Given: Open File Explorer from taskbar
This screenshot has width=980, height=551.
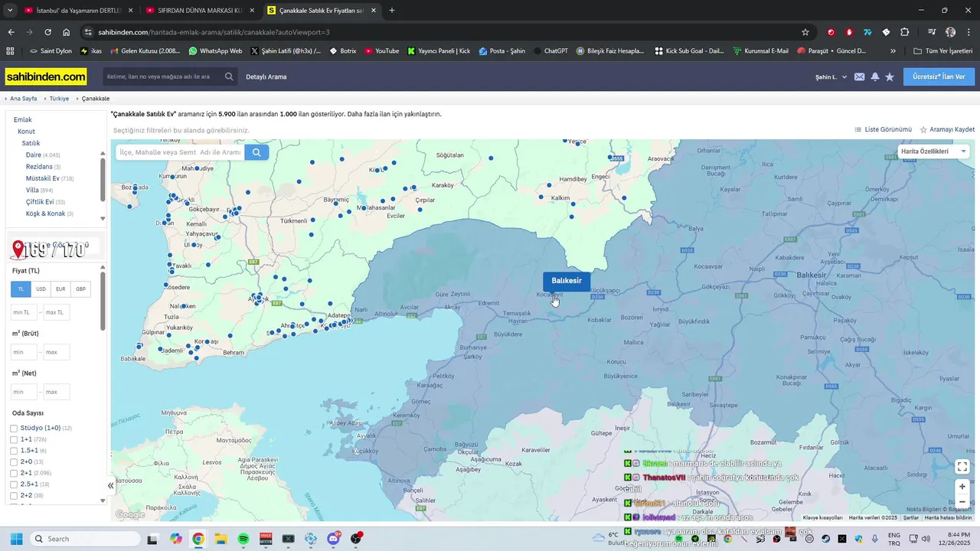Looking at the screenshot, I should pos(220,539).
